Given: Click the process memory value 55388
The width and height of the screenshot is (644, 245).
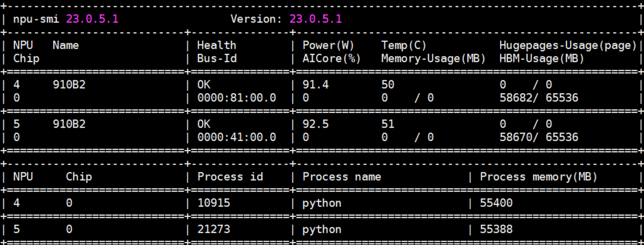Looking at the screenshot, I should click(x=496, y=229).
